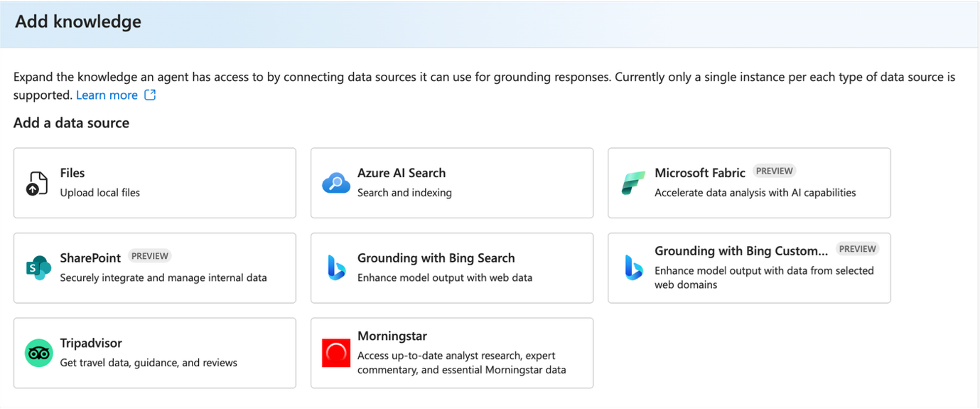Click the red Morningstar logo icon
This screenshot has height=409, width=980.
click(335, 353)
